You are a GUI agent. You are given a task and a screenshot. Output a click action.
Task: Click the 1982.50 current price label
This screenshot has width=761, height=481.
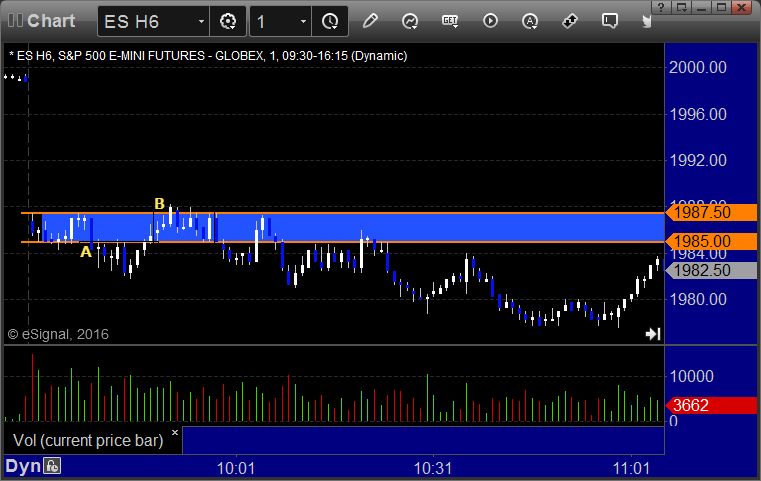[x=711, y=270]
